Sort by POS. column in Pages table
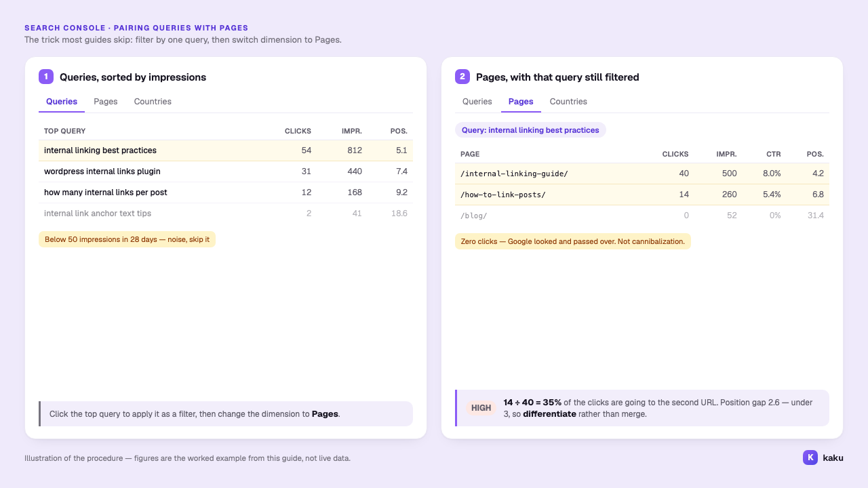868x488 pixels. 815,154
